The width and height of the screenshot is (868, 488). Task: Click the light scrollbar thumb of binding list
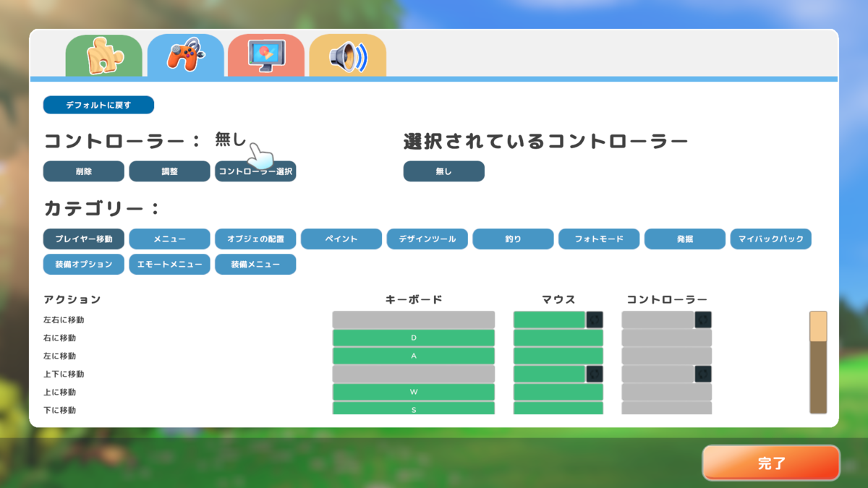818,326
